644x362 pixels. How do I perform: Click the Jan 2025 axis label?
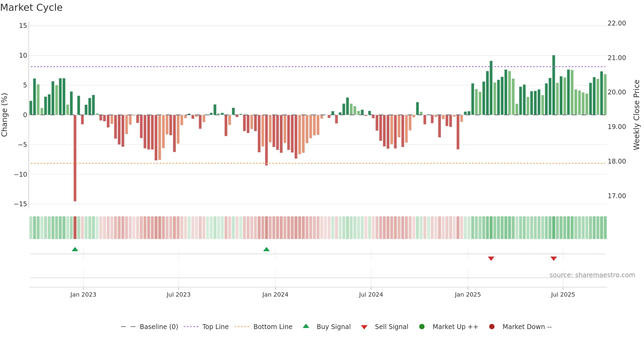point(468,295)
